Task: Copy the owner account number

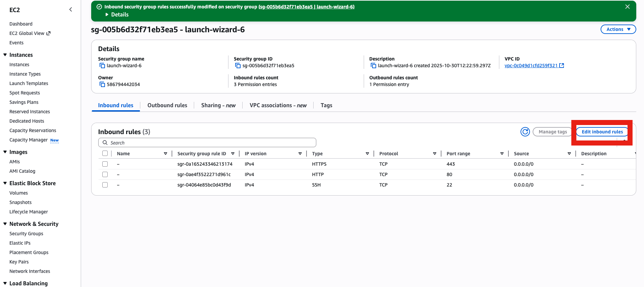Action: coord(102,84)
